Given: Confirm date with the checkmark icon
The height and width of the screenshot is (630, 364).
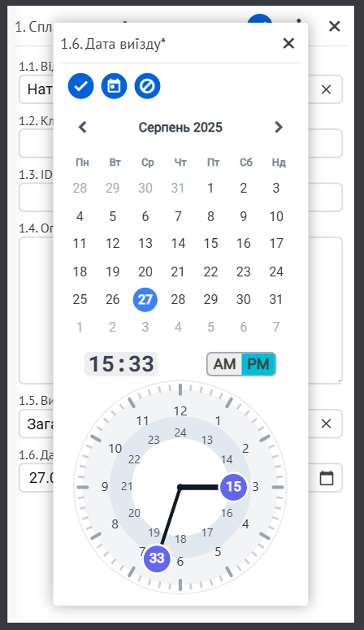Looking at the screenshot, I should click(x=80, y=86).
